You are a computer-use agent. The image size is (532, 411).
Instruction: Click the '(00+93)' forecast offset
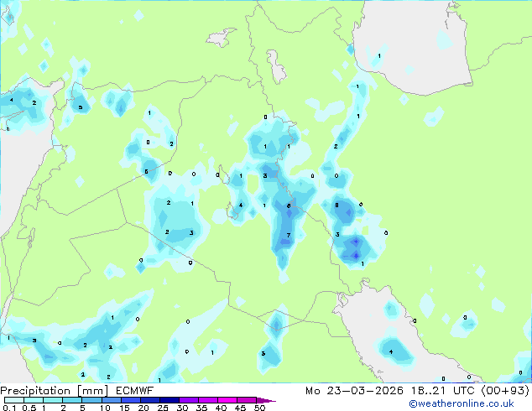(505, 391)
